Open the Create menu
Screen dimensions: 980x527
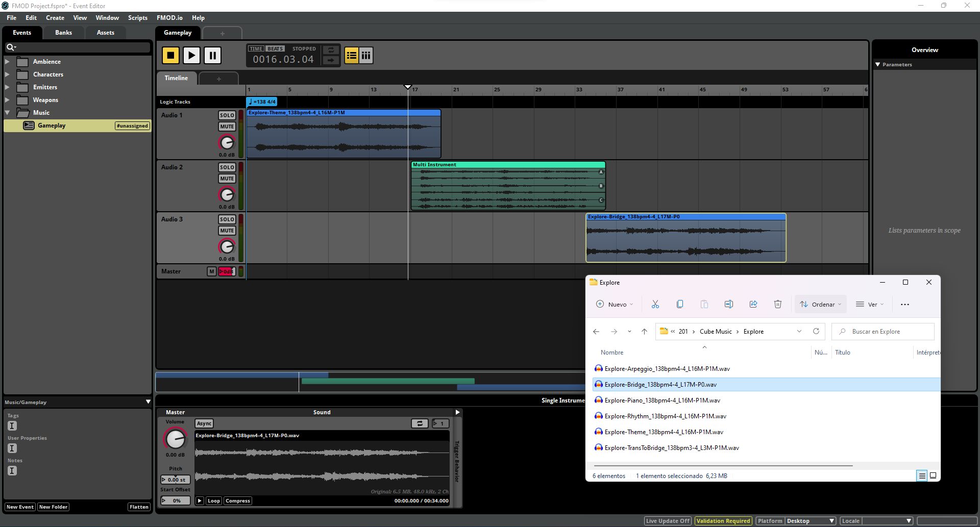[x=55, y=18]
